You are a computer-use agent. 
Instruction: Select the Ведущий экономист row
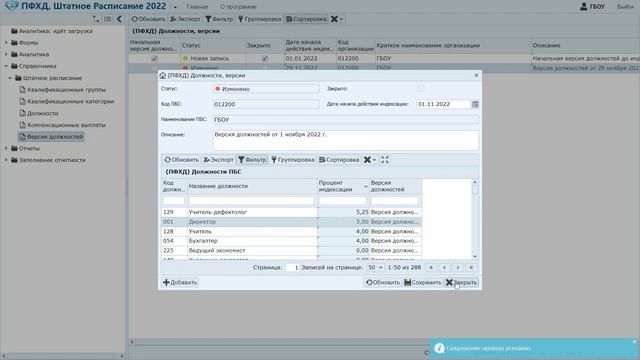[x=291, y=250]
